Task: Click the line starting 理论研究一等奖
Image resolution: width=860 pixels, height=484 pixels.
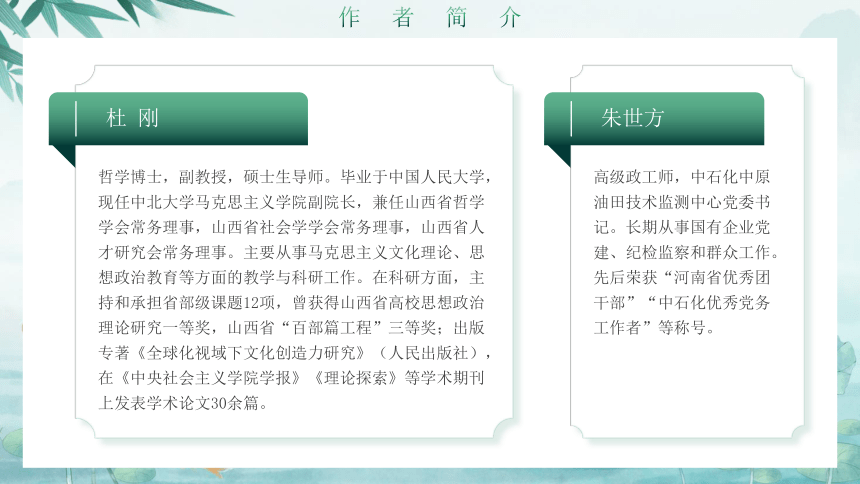Action: 291,328
